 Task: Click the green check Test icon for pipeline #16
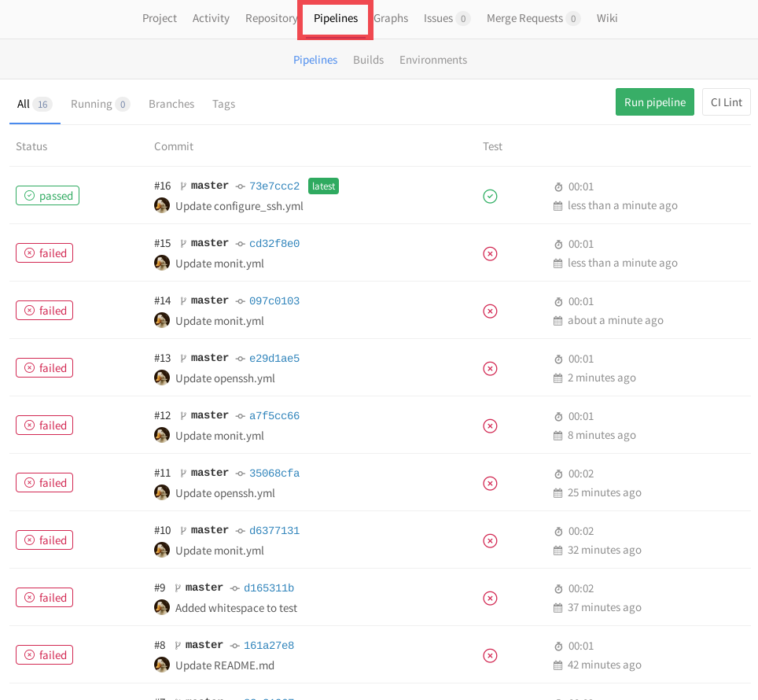click(490, 197)
